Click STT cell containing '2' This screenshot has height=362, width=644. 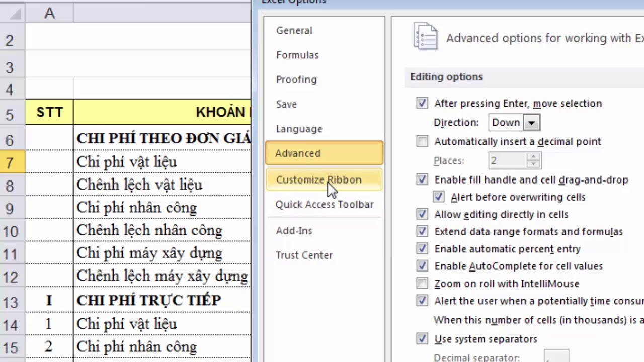pyautogui.click(x=49, y=347)
